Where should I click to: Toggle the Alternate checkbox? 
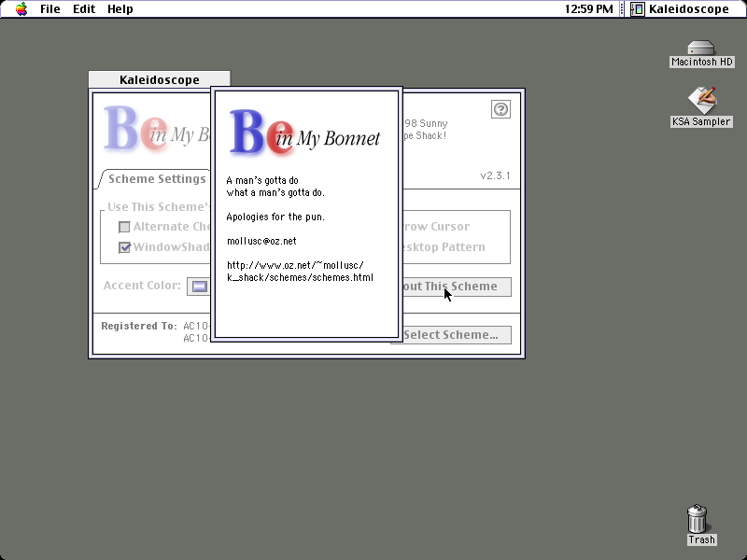tap(124, 227)
